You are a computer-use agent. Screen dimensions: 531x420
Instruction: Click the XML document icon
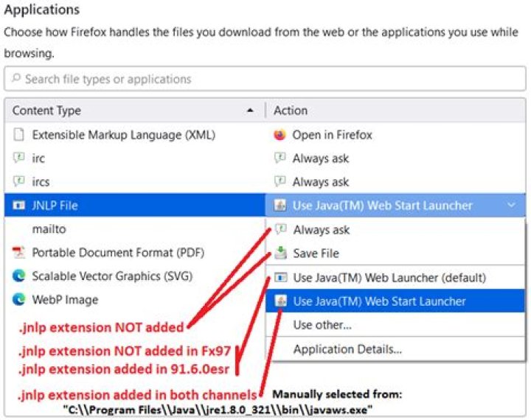point(19,135)
